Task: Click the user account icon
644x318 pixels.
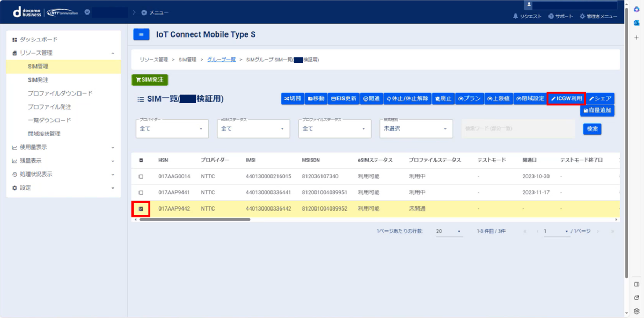Action: click(529, 4)
